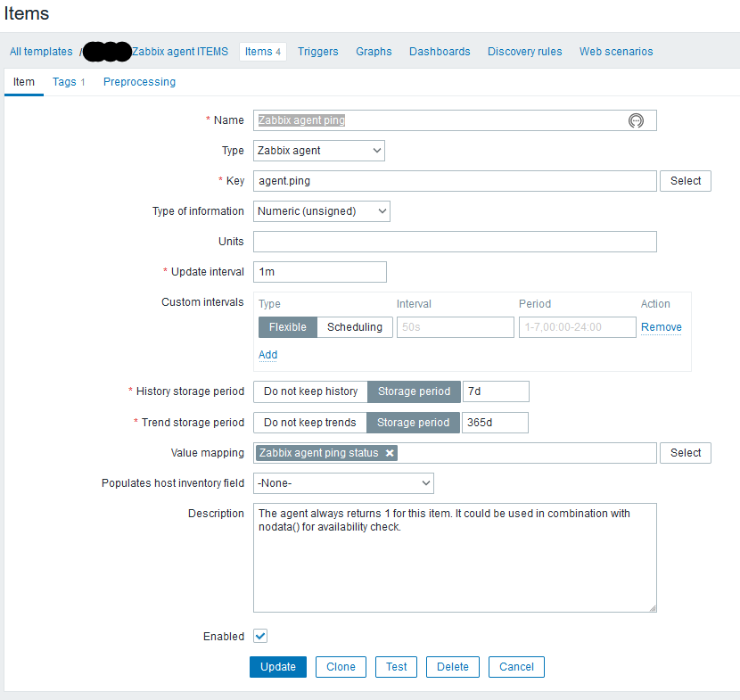The height and width of the screenshot is (700, 740).
Task: Add a custom interval
Action: [x=267, y=355]
